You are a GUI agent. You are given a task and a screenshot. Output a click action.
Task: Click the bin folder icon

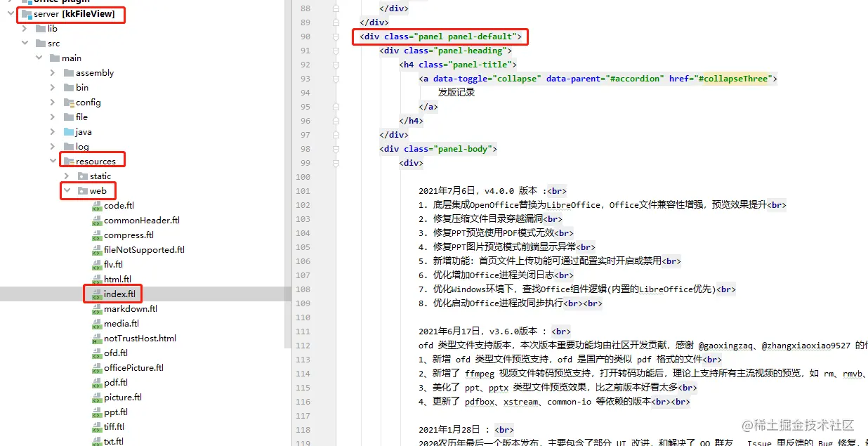click(x=69, y=88)
